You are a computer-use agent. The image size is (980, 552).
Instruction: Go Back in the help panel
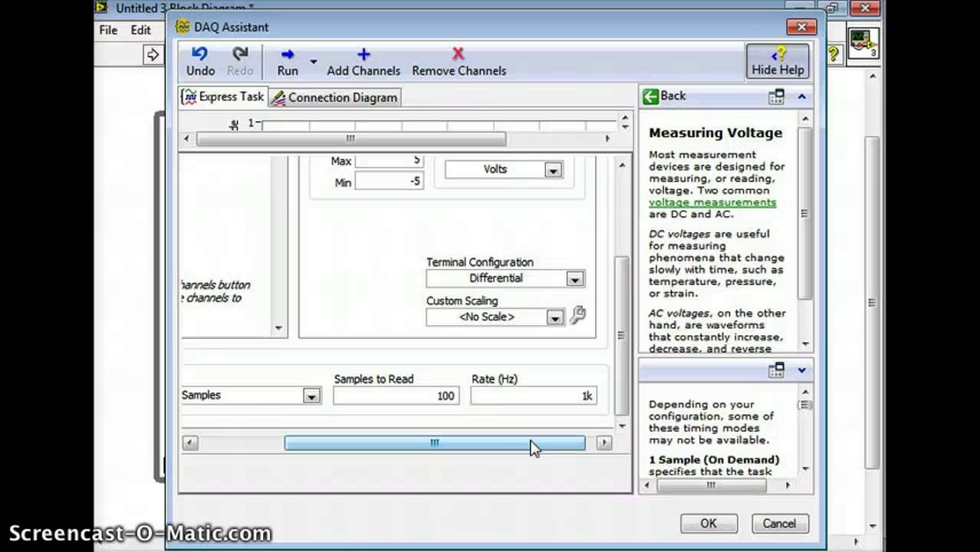click(x=664, y=96)
